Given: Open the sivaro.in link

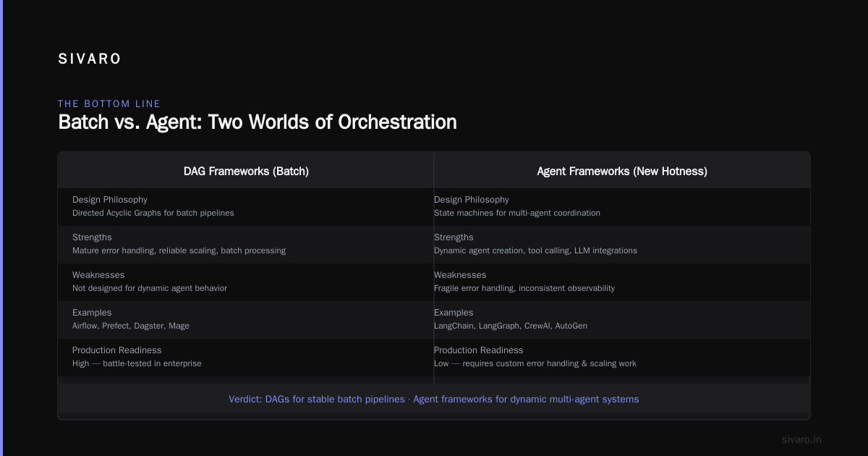Looking at the screenshot, I should click(801, 439).
